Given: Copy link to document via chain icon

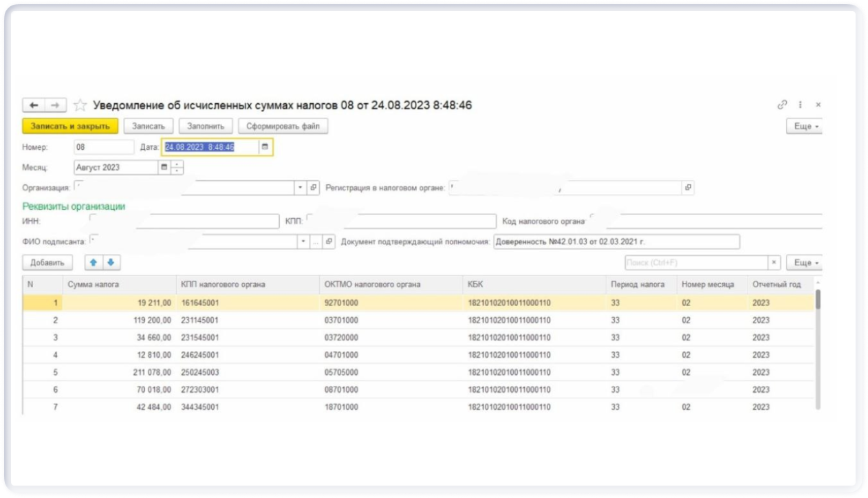Looking at the screenshot, I should [x=782, y=105].
